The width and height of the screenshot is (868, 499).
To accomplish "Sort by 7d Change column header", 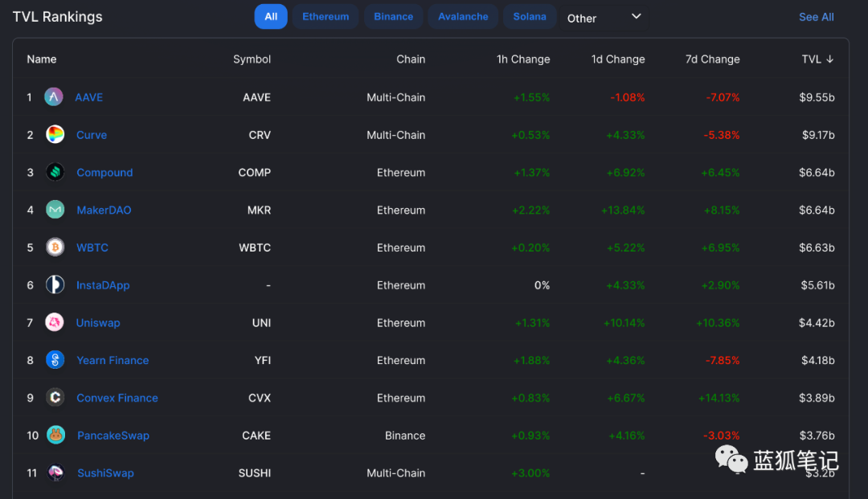I will (712, 59).
